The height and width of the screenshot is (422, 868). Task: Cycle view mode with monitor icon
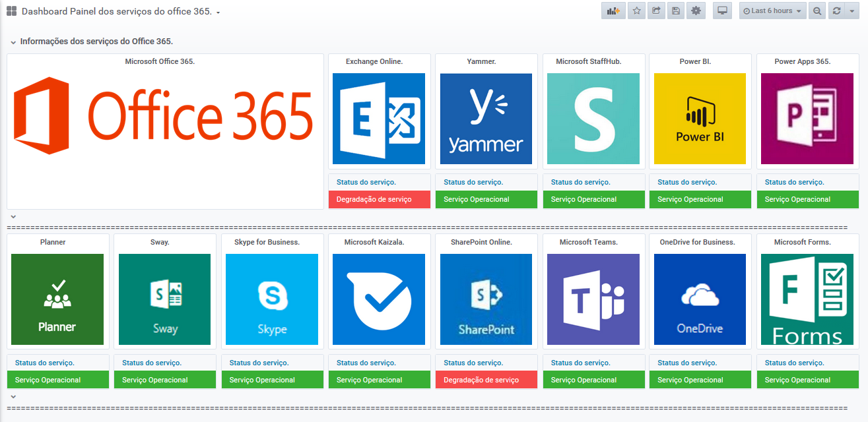723,11
